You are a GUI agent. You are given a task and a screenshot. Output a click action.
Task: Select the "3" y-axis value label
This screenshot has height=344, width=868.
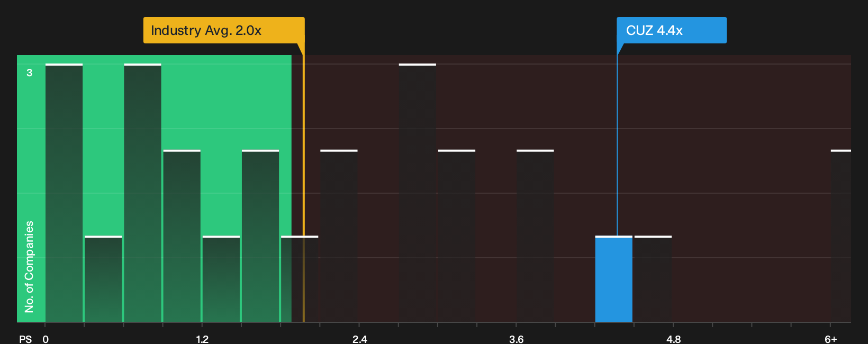(x=30, y=73)
